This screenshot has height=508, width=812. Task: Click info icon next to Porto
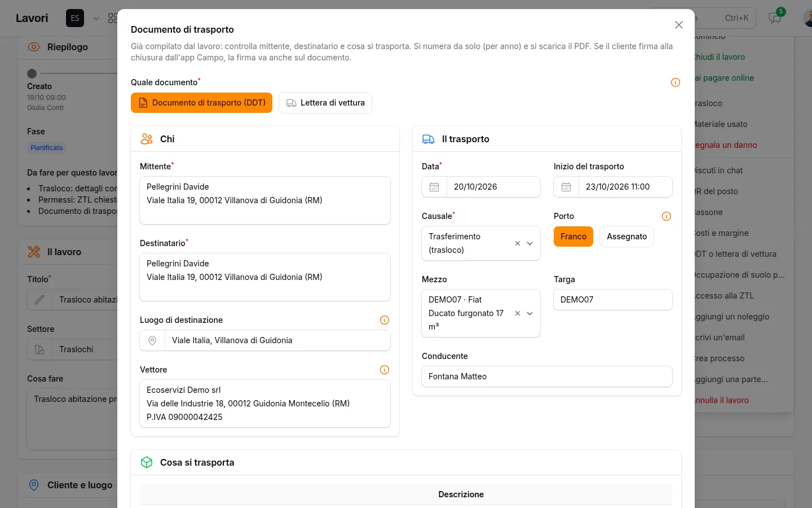tap(667, 216)
